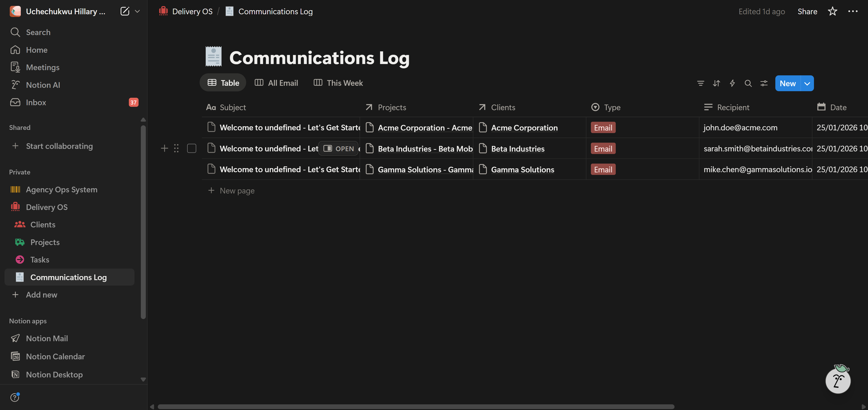
Task: Switch to the This Week view
Action: (x=338, y=83)
